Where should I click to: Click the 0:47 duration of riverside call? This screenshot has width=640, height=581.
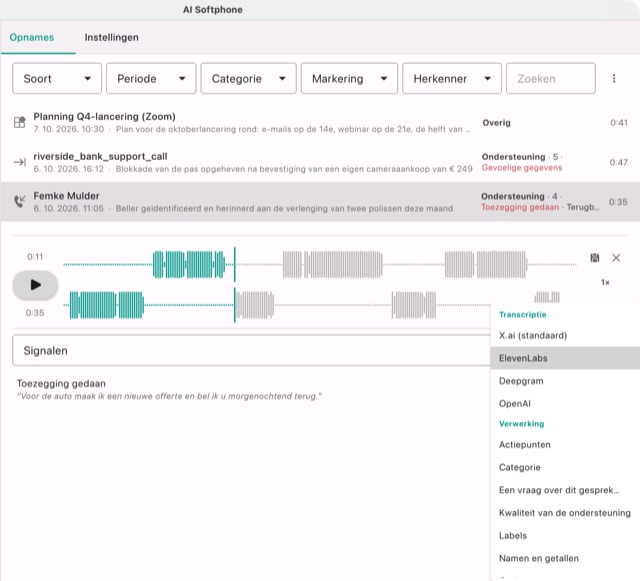(618, 163)
